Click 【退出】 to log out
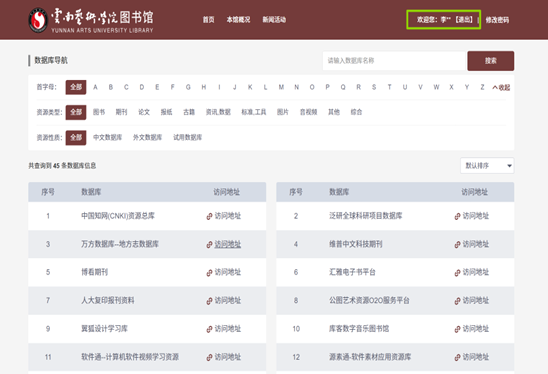This screenshot has height=374, width=548. click(x=464, y=20)
